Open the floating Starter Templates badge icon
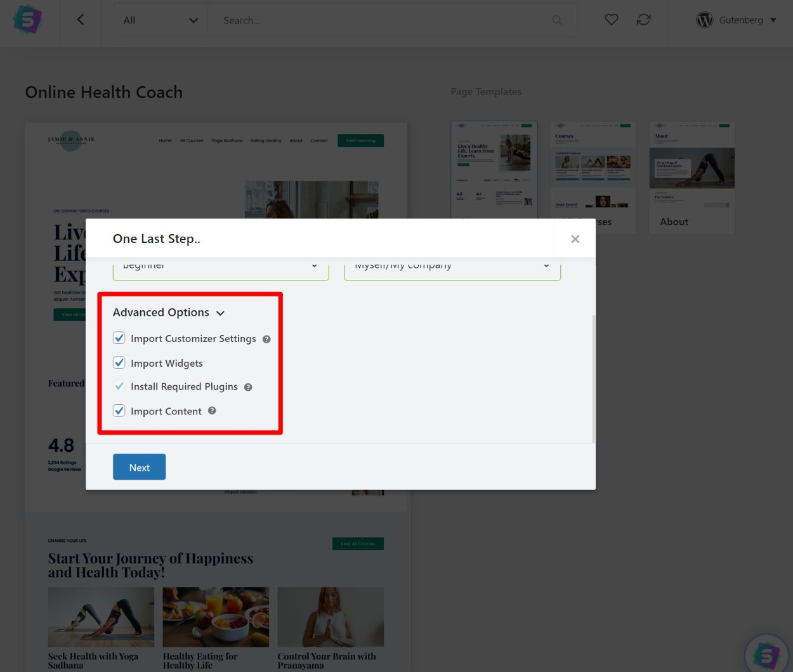The width and height of the screenshot is (793, 672). pos(766,655)
